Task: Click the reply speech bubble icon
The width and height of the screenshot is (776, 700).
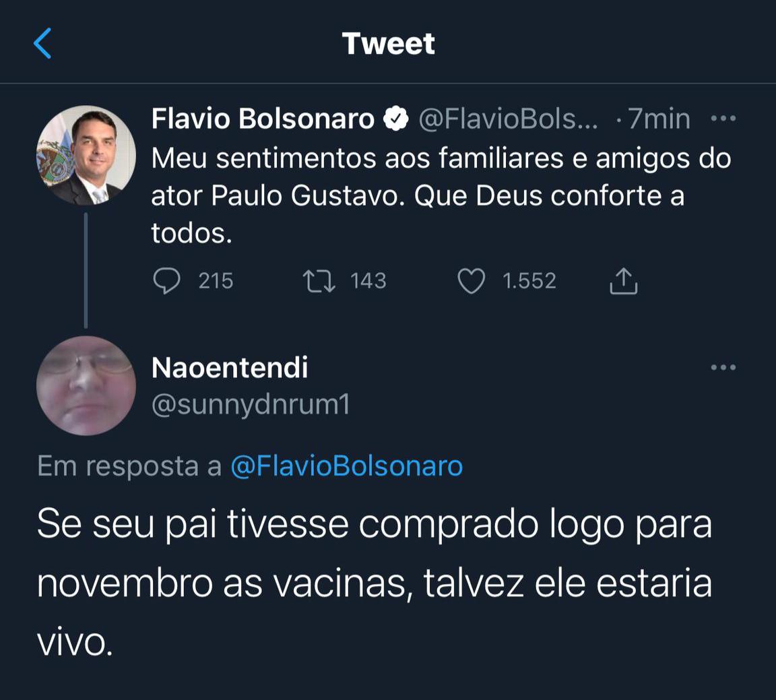Action: (x=166, y=281)
